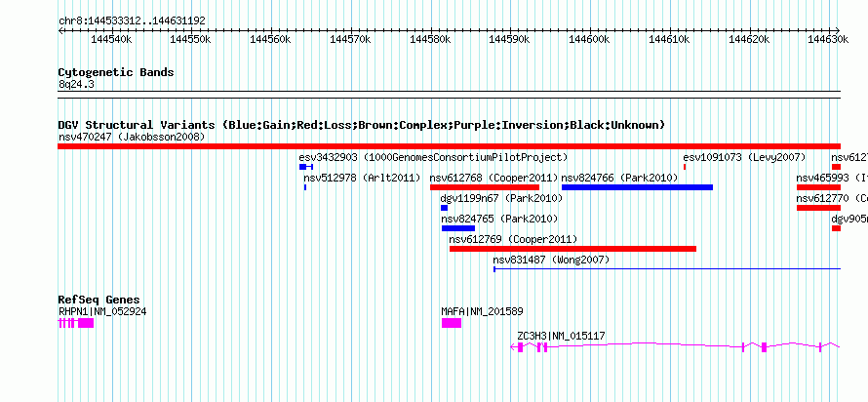The width and height of the screenshot is (868, 402).
Task: Click the 144560k ruler tick label
Action: point(271,40)
